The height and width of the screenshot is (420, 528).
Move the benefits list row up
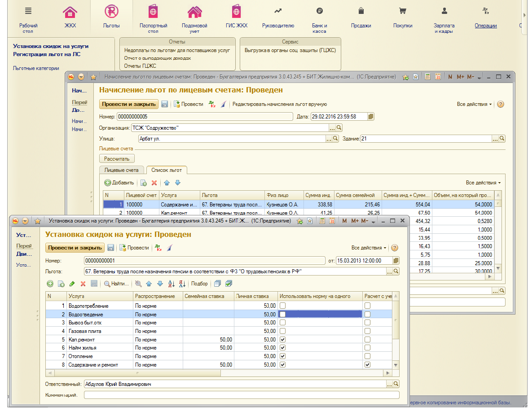click(x=167, y=183)
